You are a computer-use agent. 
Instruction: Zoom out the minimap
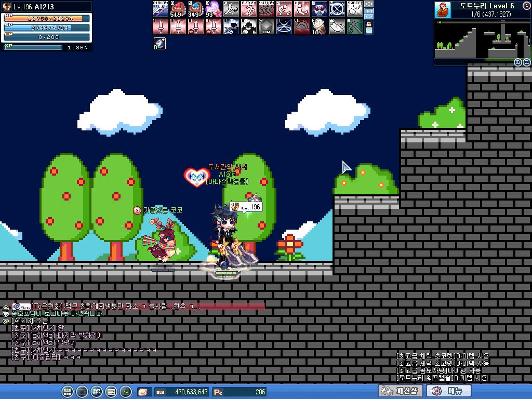(527, 62)
